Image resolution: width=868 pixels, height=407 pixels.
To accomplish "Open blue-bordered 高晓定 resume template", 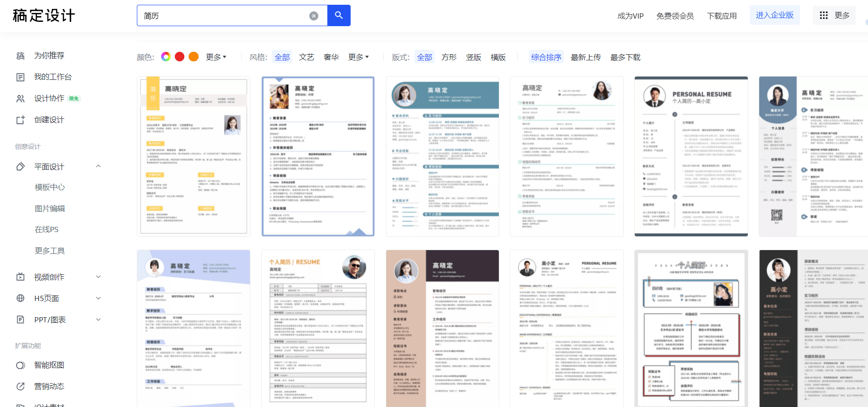I will [x=318, y=156].
